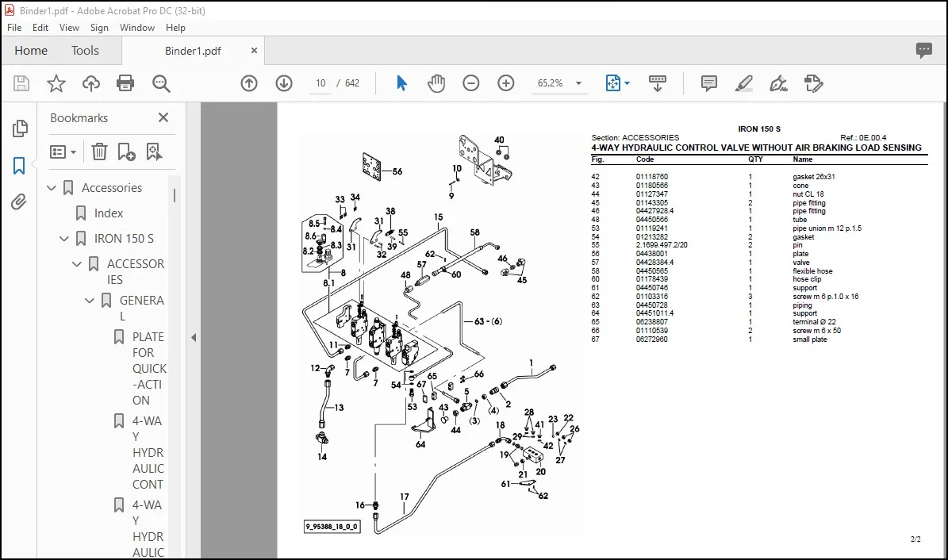Close the Binder1.pdf tab

pos(254,51)
